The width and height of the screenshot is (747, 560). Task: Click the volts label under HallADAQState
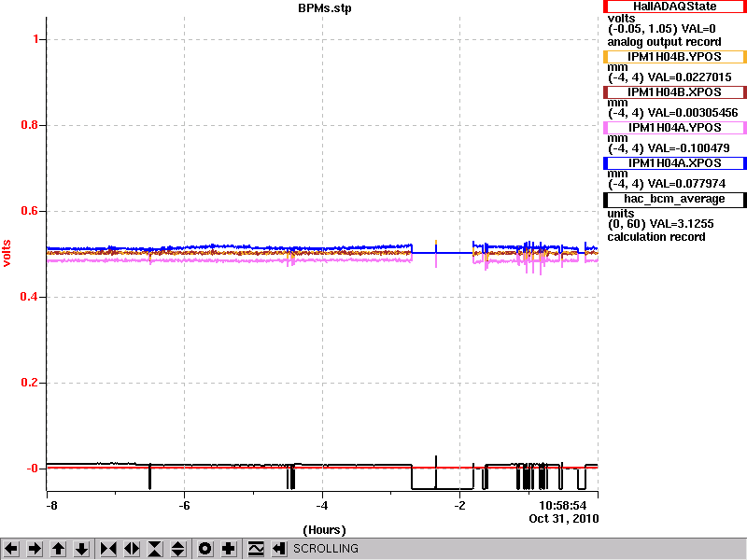tap(621, 19)
